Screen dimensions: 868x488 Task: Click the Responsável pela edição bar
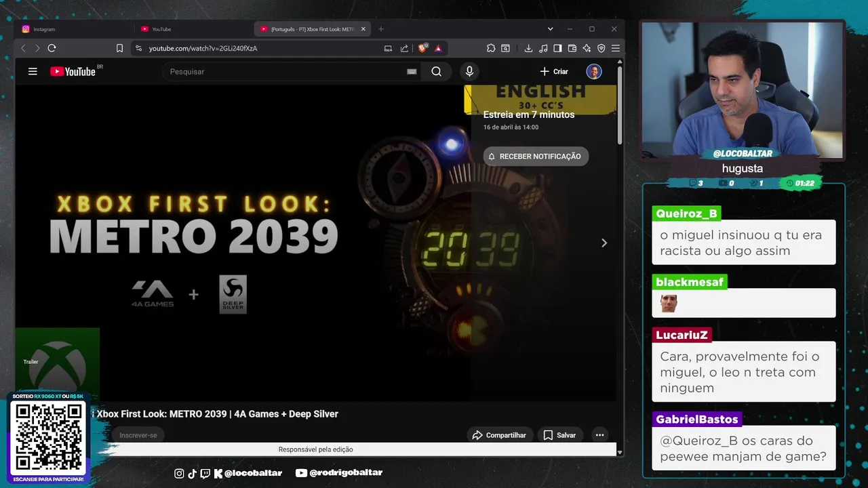tap(316, 449)
